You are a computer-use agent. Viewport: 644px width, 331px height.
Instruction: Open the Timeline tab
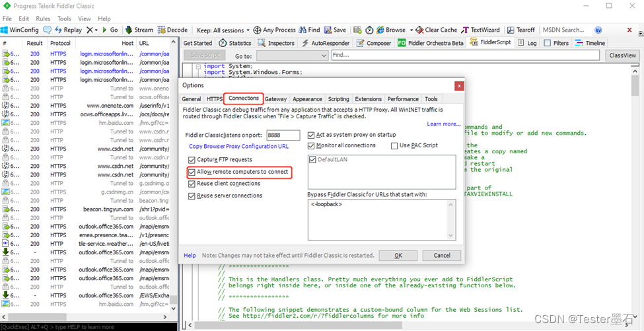point(590,43)
